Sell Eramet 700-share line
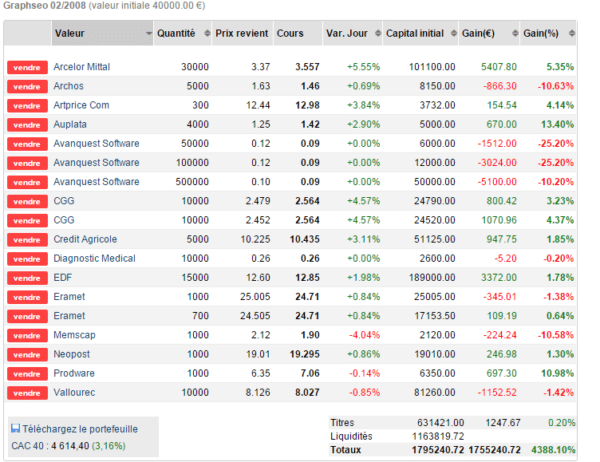600x462 pixels. pos(27,316)
